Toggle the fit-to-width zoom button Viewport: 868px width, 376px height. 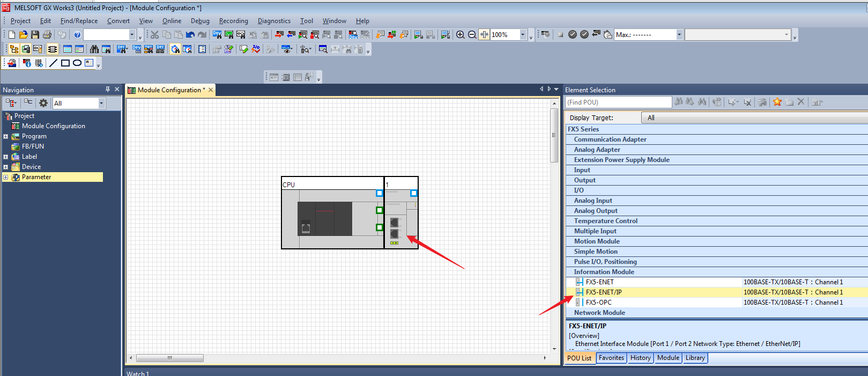click(484, 34)
